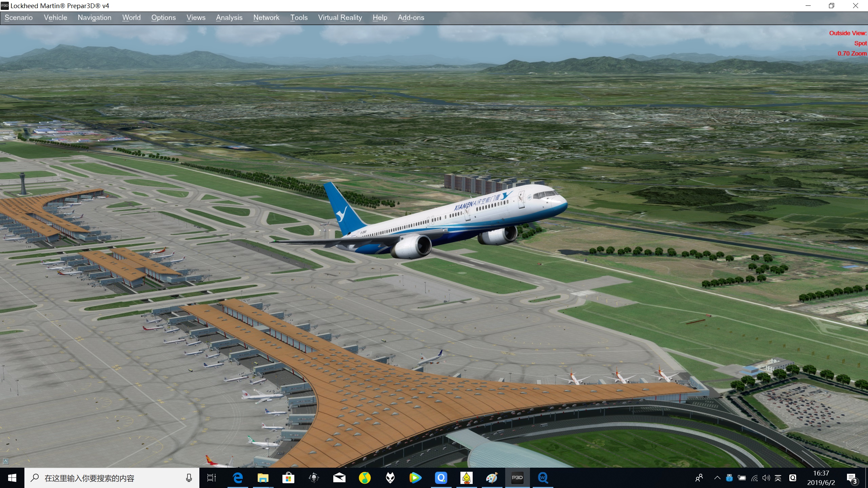Select the Virtual Reality menu
868x488 pixels.
pos(340,17)
